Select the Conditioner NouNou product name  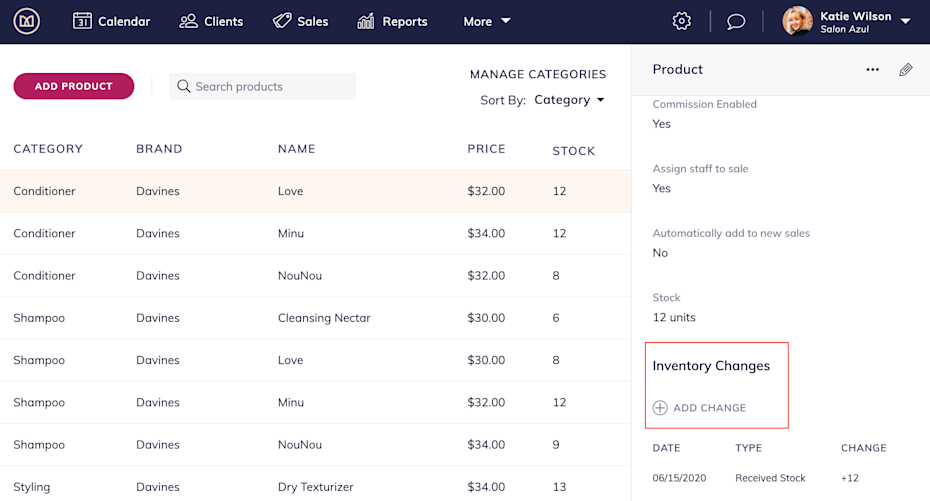tap(300, 276)
